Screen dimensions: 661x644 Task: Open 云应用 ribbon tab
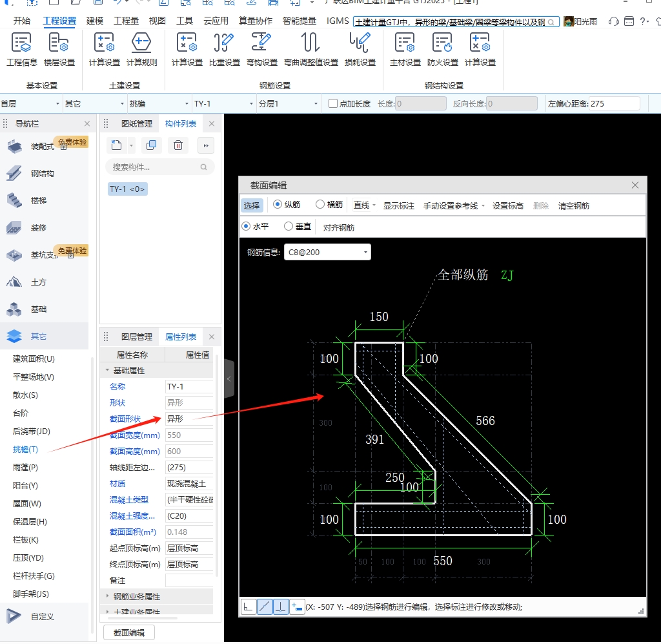click(216, 21)
